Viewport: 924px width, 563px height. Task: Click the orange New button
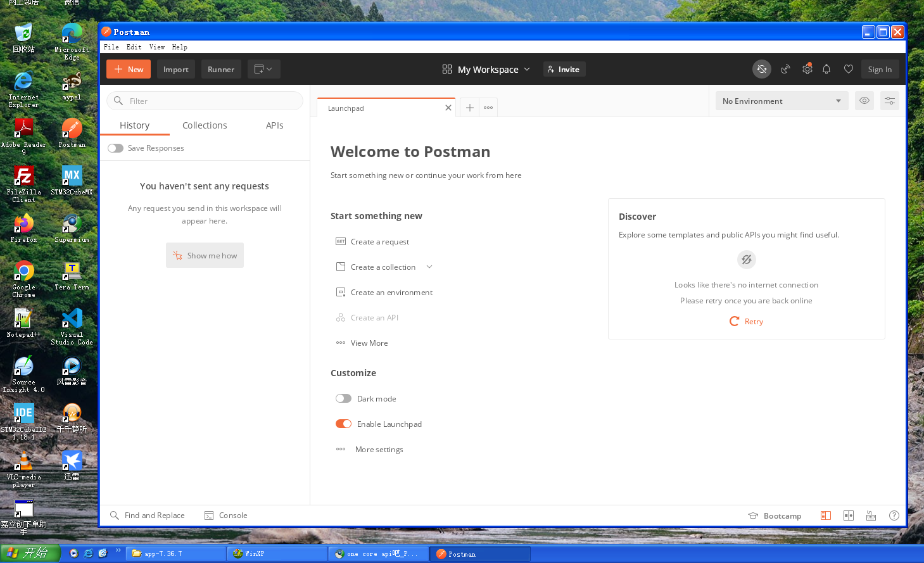click(129, 69)
